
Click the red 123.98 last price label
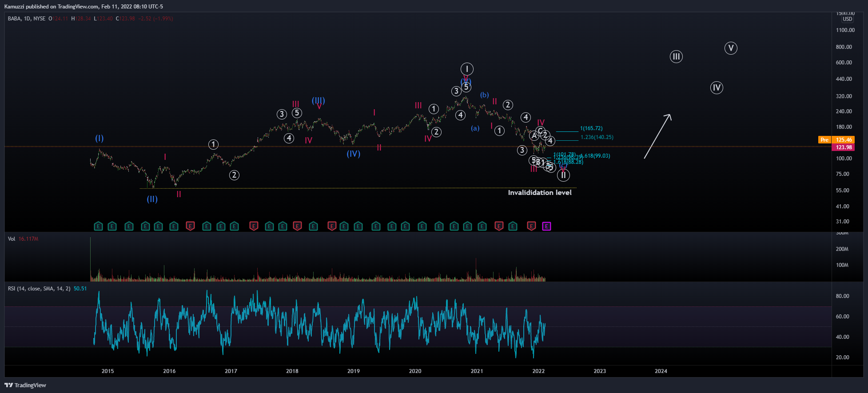[x=844, y=147]
